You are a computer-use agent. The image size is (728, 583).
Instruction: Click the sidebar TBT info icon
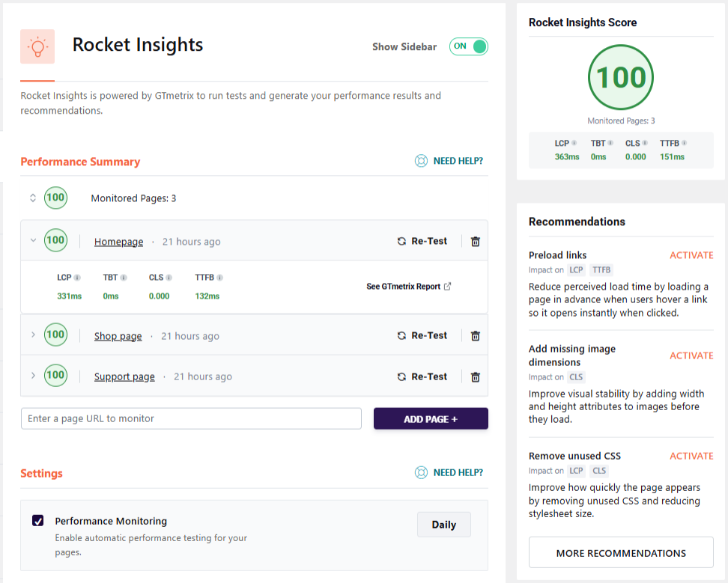610,143
